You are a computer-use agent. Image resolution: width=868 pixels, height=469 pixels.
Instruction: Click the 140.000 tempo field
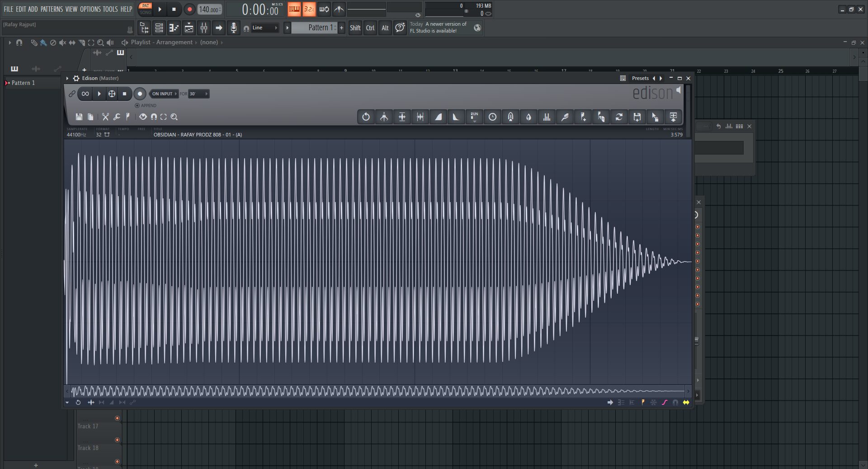[x=209, y=9]
